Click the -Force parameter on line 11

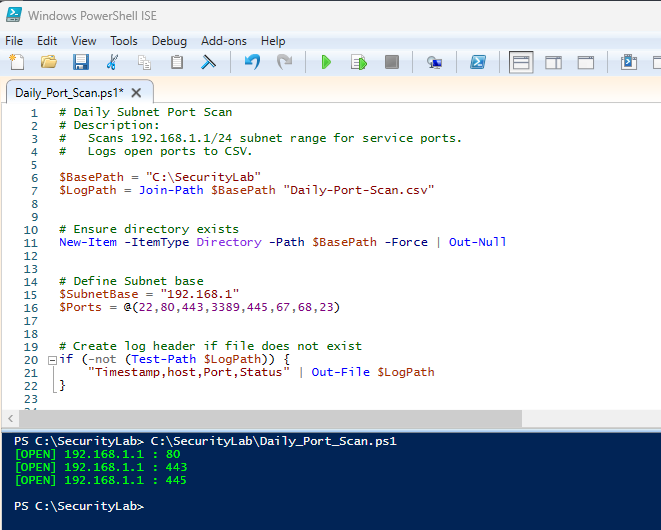[406, 242]
